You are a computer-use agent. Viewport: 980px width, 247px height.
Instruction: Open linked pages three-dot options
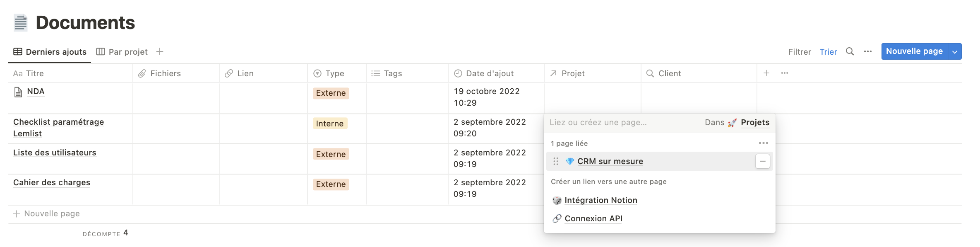click(763, 143)
